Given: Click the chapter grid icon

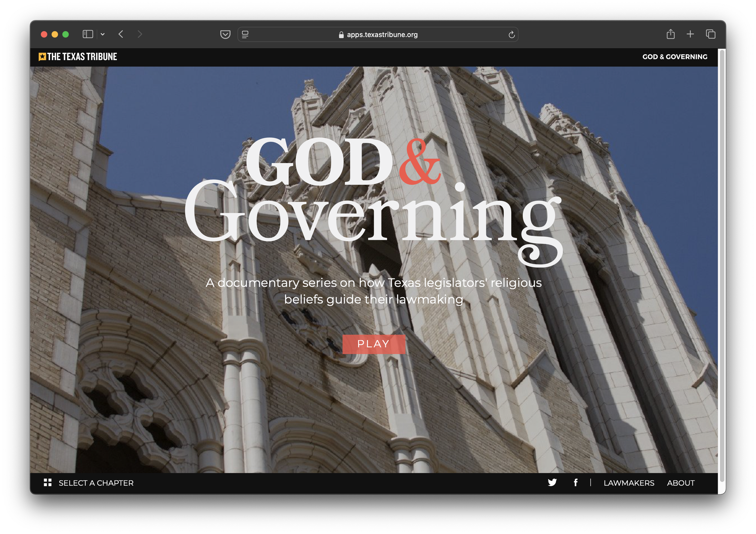Looking at the screenshot, I should [48, 482].
